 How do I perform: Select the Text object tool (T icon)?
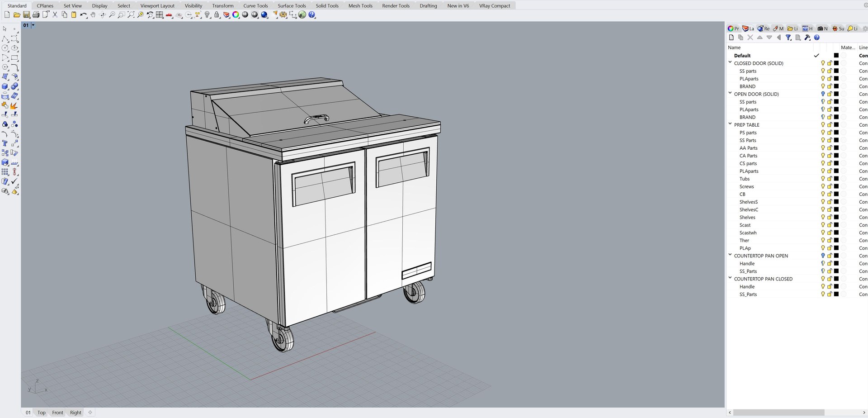point(5,143)
